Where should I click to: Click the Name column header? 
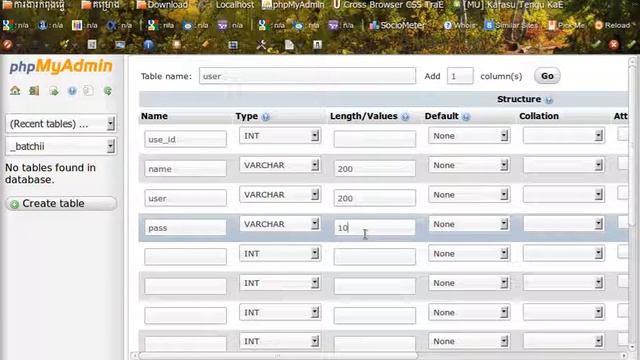tap(154, 116)
